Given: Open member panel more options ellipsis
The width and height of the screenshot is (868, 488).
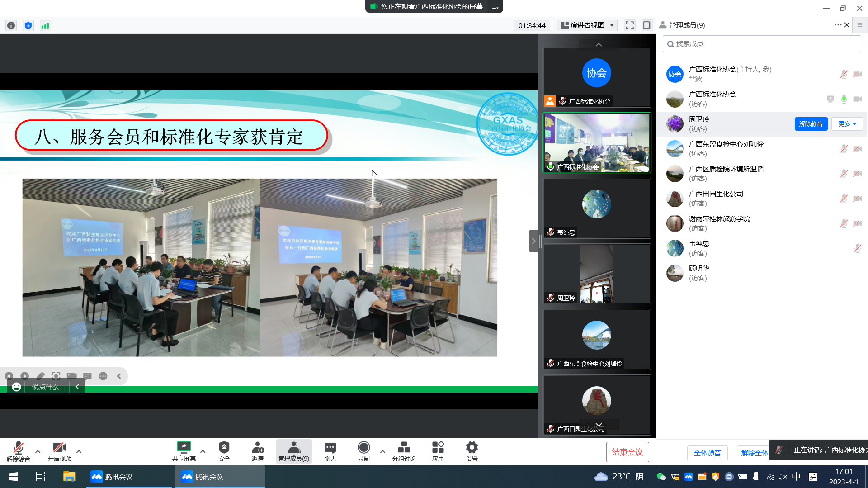Looking at the screenshot, I should [838, 25].
